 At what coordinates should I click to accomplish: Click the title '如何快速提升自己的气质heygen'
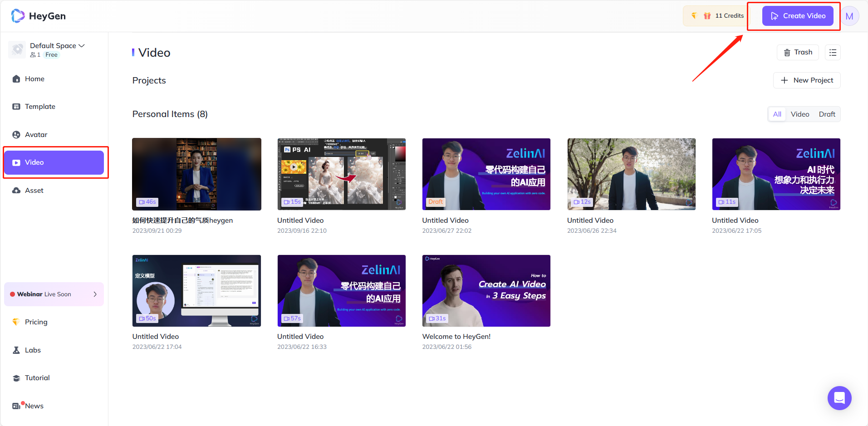182,220
